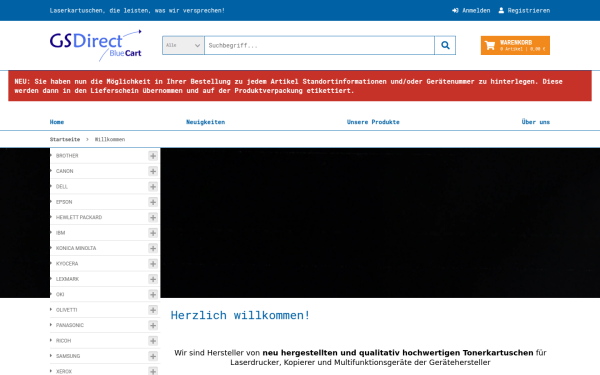Select XEROX in sidebar
600x375 pixels.
(x=64, y=371)
